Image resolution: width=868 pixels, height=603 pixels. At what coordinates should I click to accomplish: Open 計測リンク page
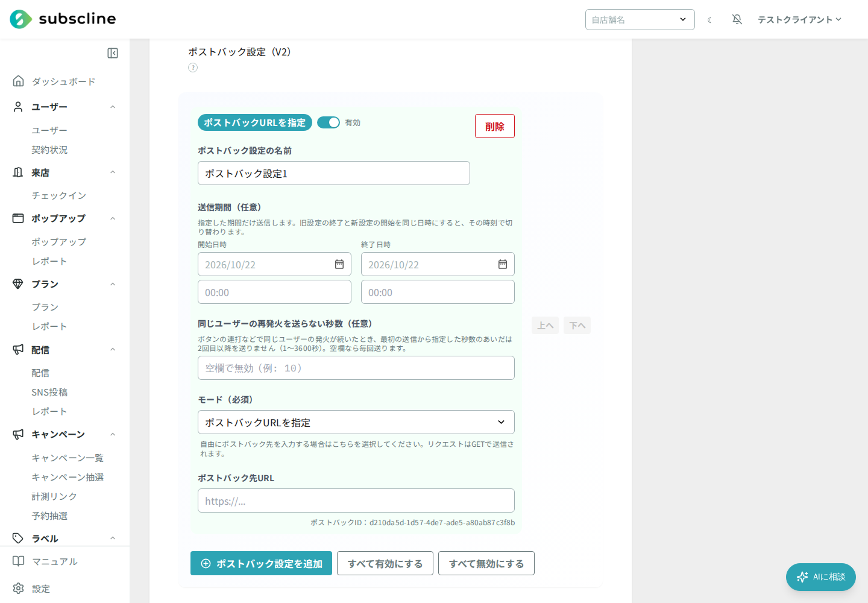tap(54, 496)
